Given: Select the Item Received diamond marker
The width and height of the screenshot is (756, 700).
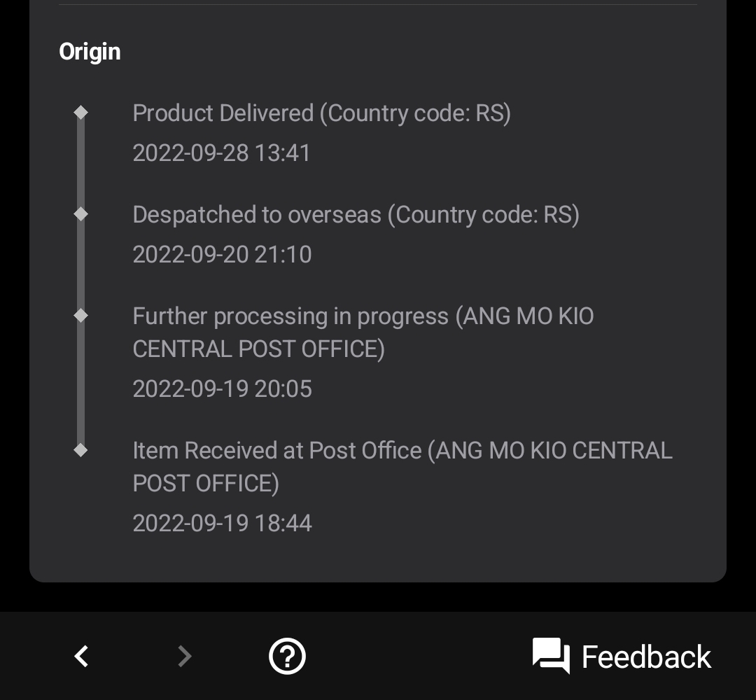Looking at the screenshot, I should pos(81,450).
